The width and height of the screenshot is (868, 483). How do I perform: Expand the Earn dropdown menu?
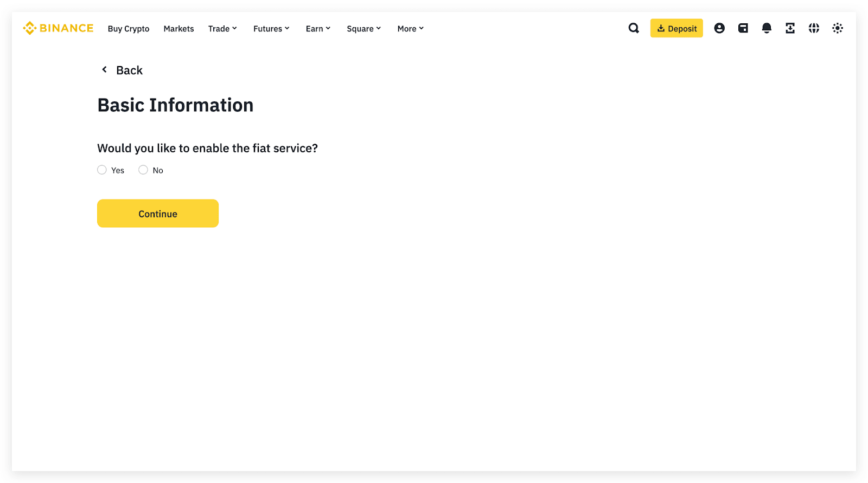click(x=318, y=29)
